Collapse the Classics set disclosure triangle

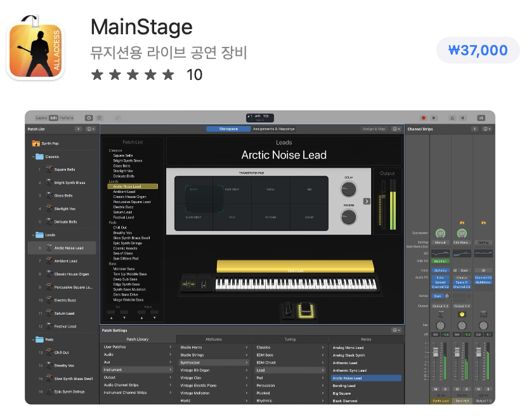click(x=33, y=157)
